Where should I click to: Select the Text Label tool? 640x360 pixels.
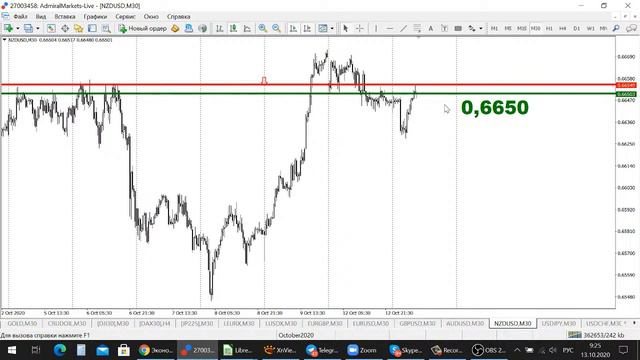tap(444, 28)
